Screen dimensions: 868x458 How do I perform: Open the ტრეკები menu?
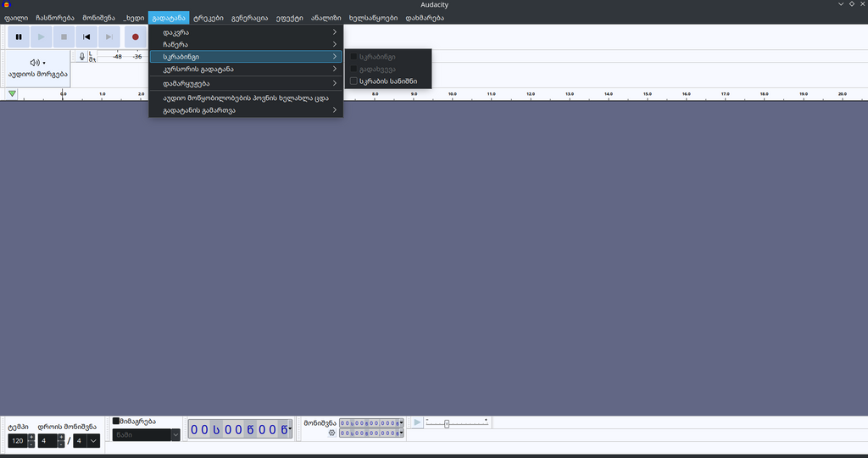[209, 18]
